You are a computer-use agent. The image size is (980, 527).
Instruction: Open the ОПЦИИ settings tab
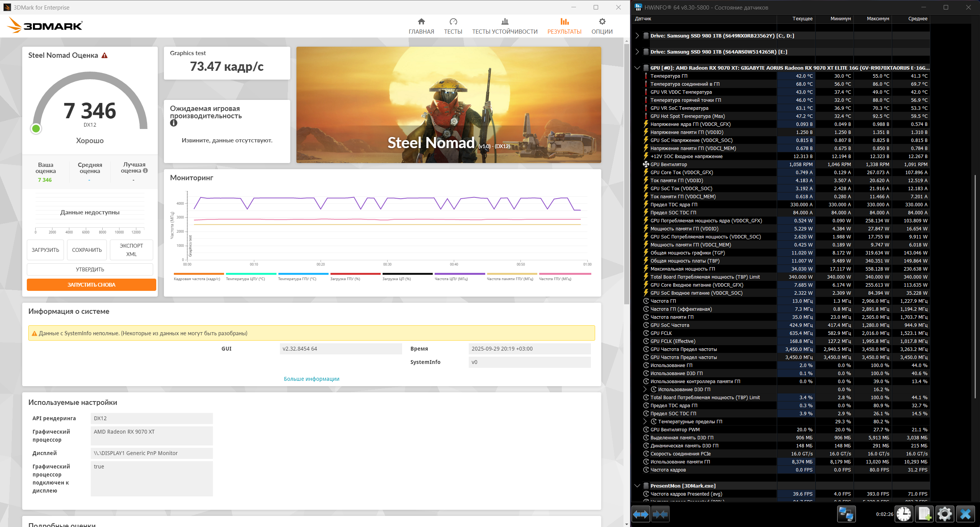click(602, 26)
